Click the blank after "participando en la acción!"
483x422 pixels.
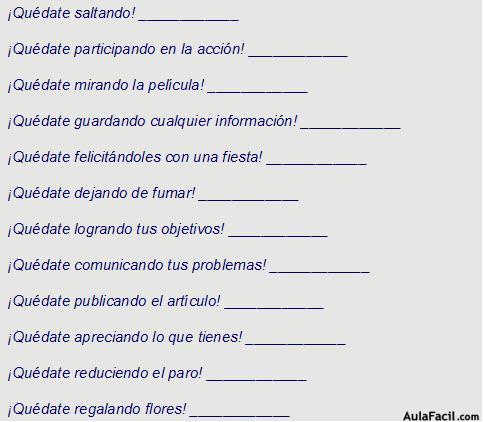pos(298,53)
